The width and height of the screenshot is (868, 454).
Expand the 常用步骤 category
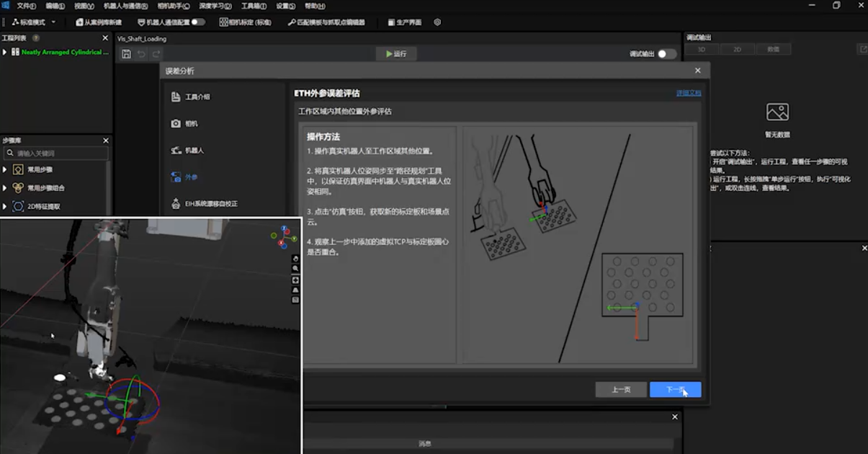click(4, 169)
